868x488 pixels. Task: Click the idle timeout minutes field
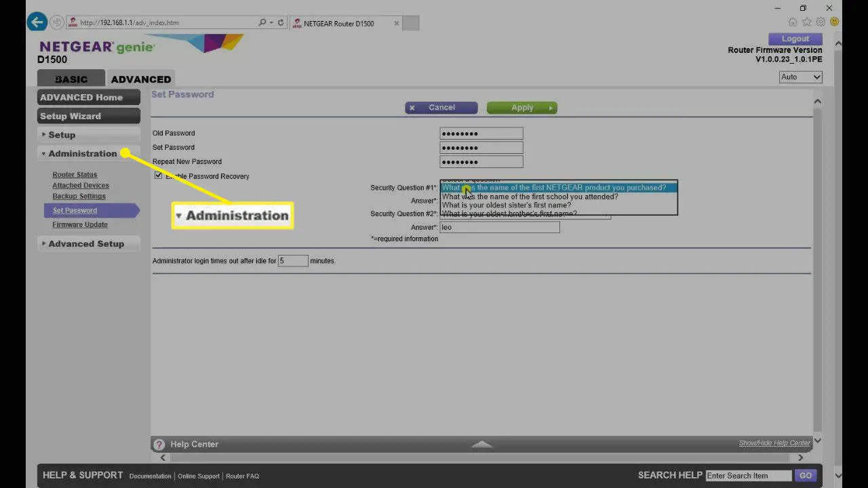(x=293, y=261)
